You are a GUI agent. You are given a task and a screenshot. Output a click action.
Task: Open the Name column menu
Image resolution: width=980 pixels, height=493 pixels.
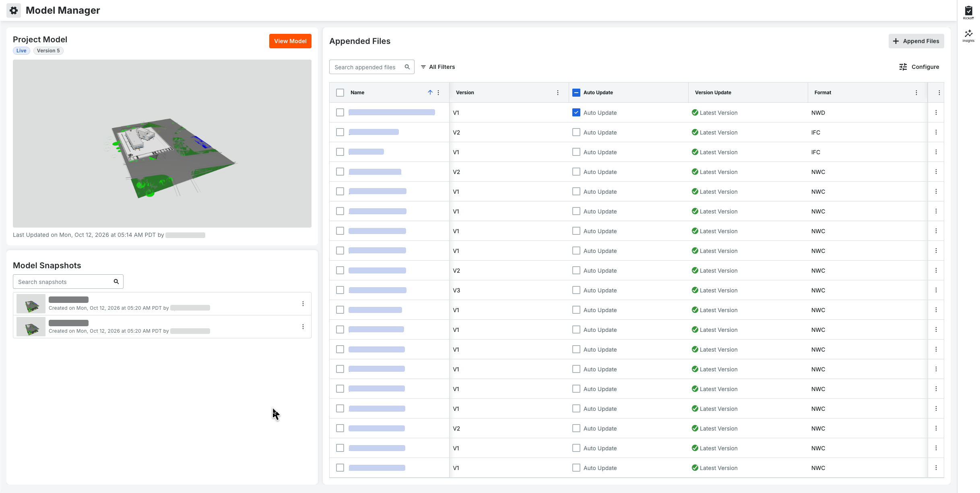(x=438, y=93)
